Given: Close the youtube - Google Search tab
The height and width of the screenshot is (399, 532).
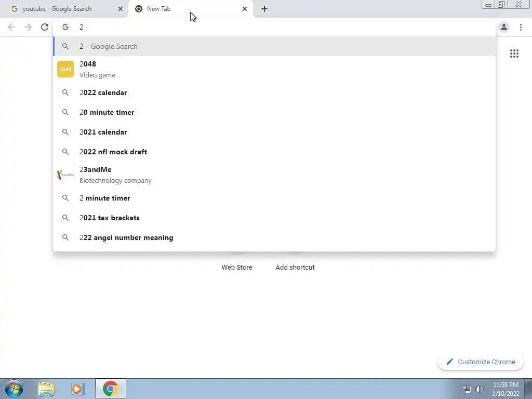Looking at the screenshot, I should click(121, 9).
